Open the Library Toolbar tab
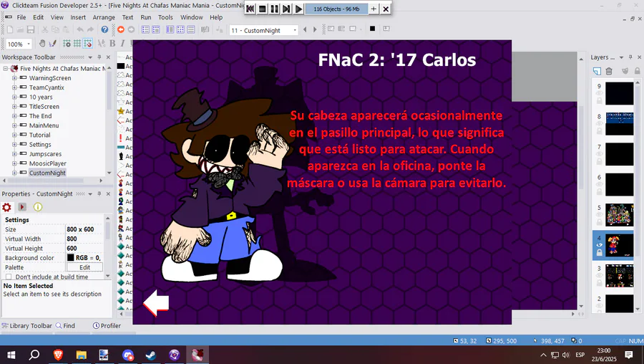644x364 pixels. 27,325
